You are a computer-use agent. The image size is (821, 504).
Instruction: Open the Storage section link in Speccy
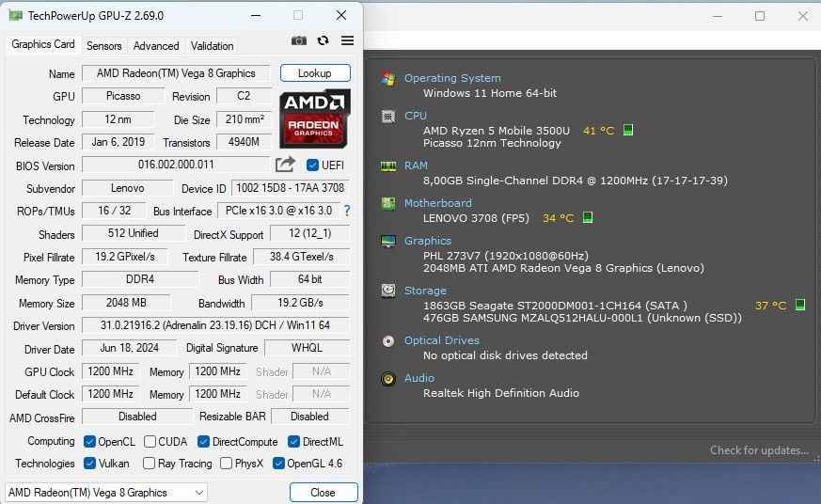[425, 291]
